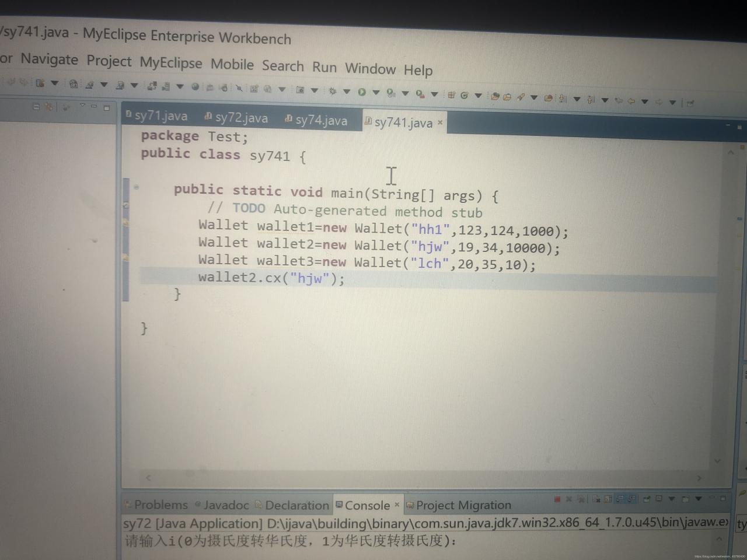Open the Run menu
Image resolution: width=747 pixels, height=560 pixels.
click(324, 67)
